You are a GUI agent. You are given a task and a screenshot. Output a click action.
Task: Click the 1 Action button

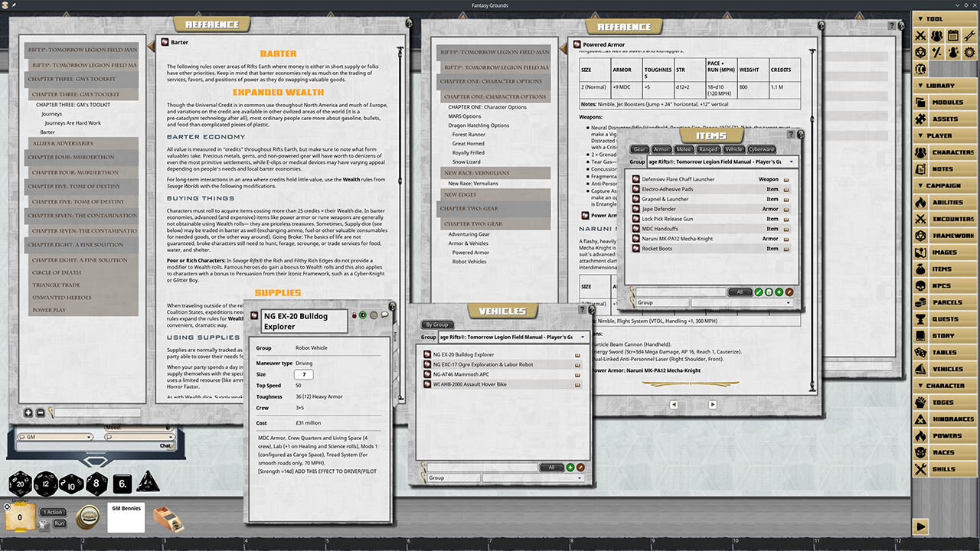[52, 512]
